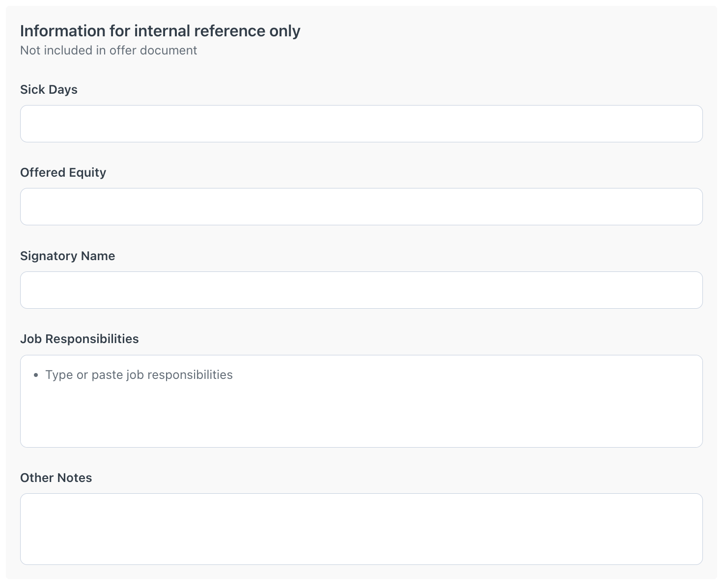Click the "Not included in offer document" subtitle
The height and width of the screenshot is (588, 725).
pos(109,51)
